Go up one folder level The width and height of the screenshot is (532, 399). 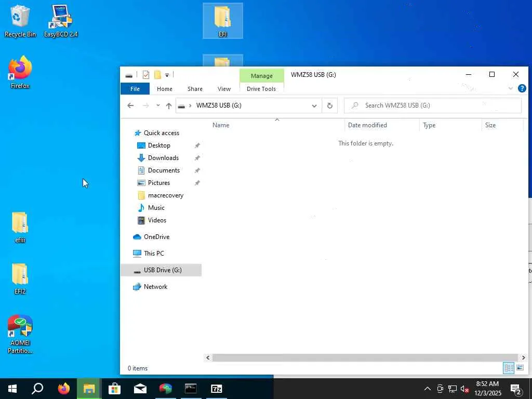click(169, 105)
